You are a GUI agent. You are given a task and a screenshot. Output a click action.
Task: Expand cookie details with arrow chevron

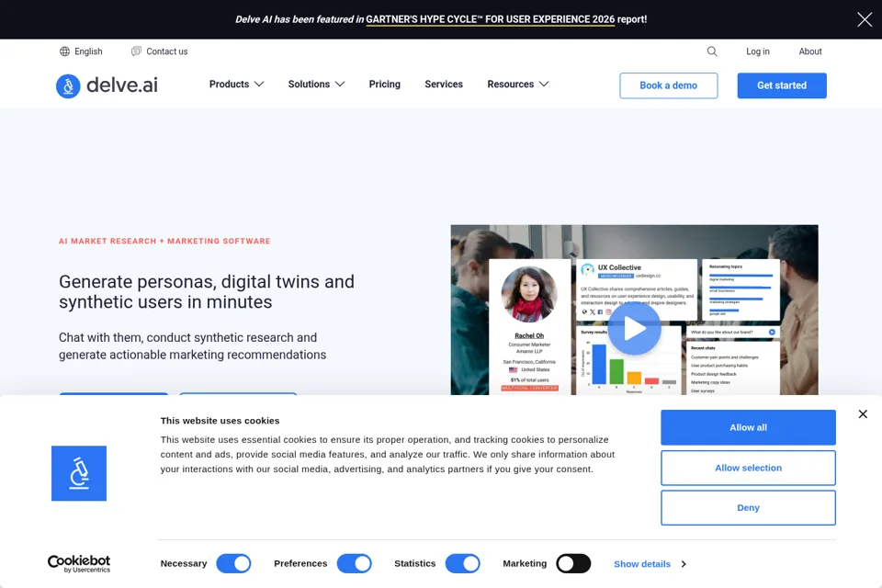coord(684,564)
